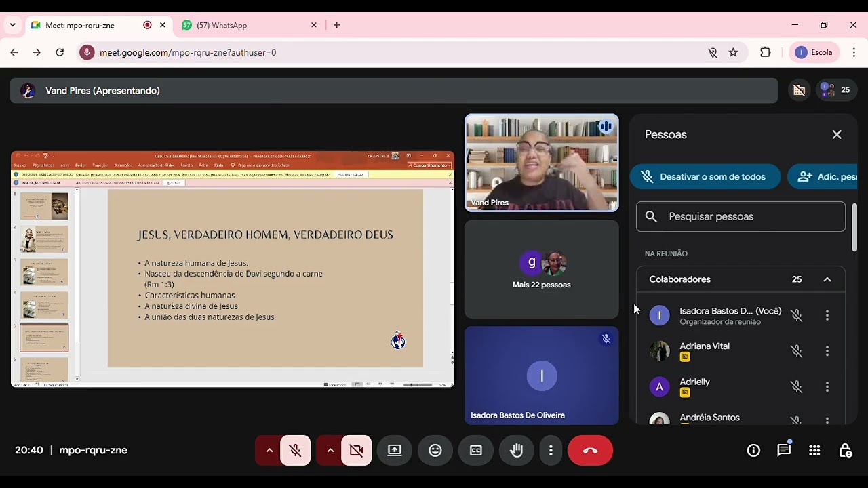Collapse the Colaboradores list
Viewport: 868px width, 488px height.
(x=827, y=279)
